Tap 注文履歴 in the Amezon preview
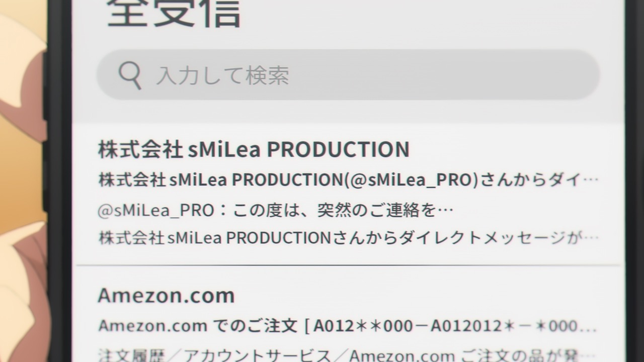Screen dimensions: 644x362 pyautogui.click(x=131, y=356)
